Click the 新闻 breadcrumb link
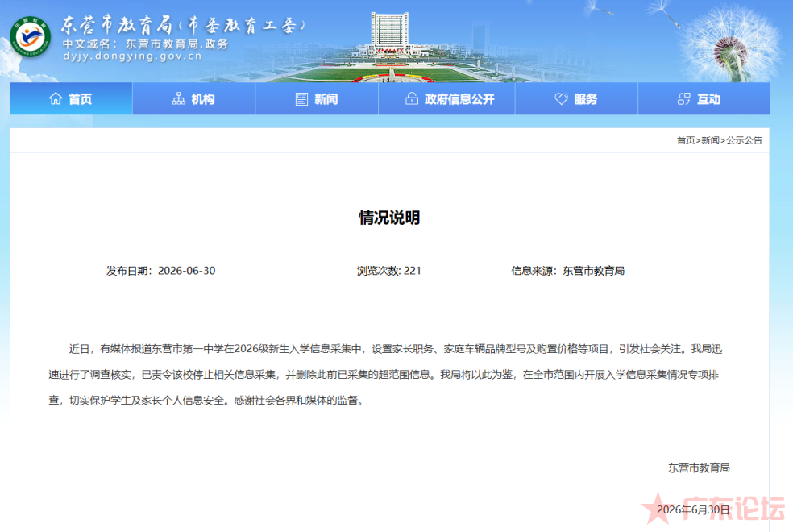This screenshot has width=793, height=532. [x=710, y=140]
